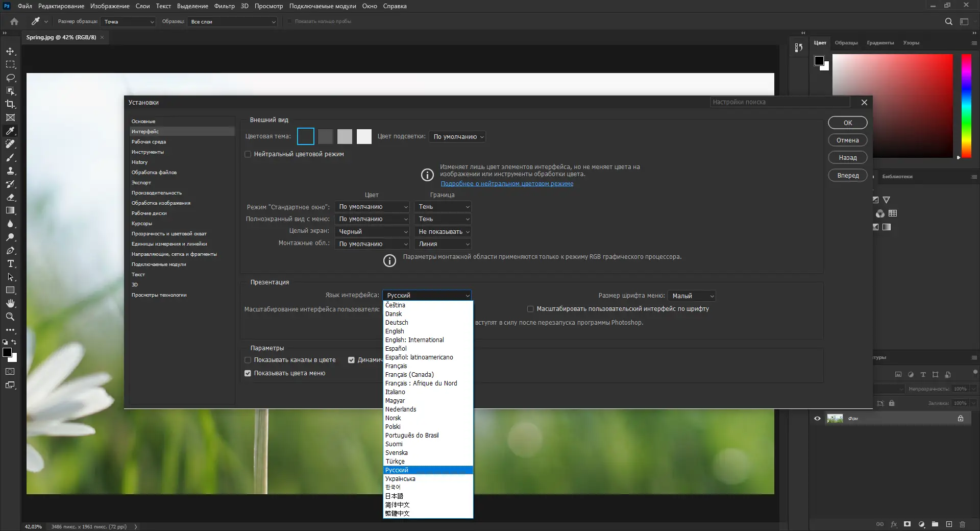
Task: Select 'Рабочая среда' in the preferences sidebar
Action: click(182, 142)
